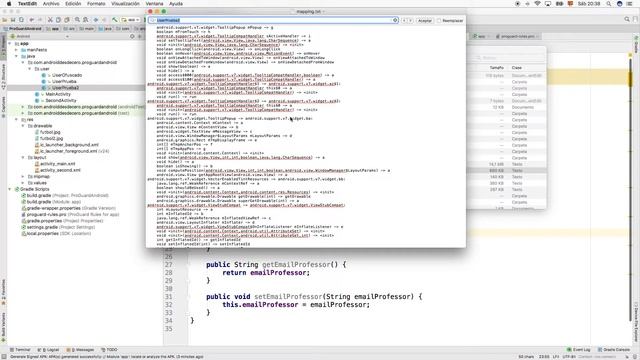Screen dimensions: 640x360
Task: Click the Make Project hammer icon
Action: (115, 20)
